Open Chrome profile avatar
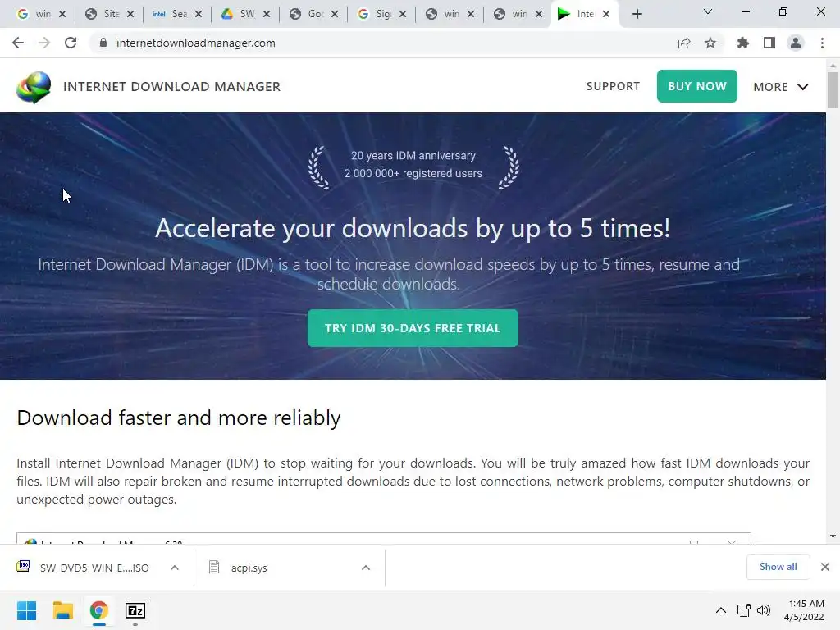 pos(796,43)
